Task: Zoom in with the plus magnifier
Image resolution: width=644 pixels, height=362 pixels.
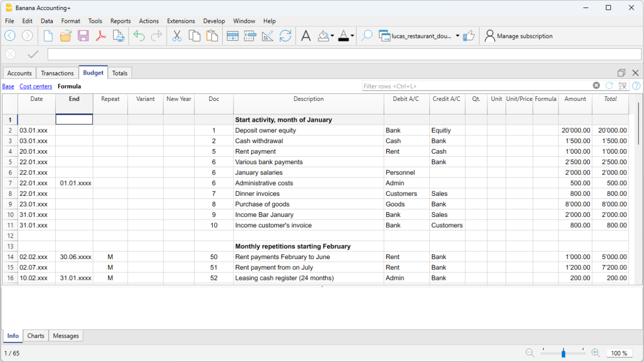Action: pyautogui.click(x=595, y=353)
